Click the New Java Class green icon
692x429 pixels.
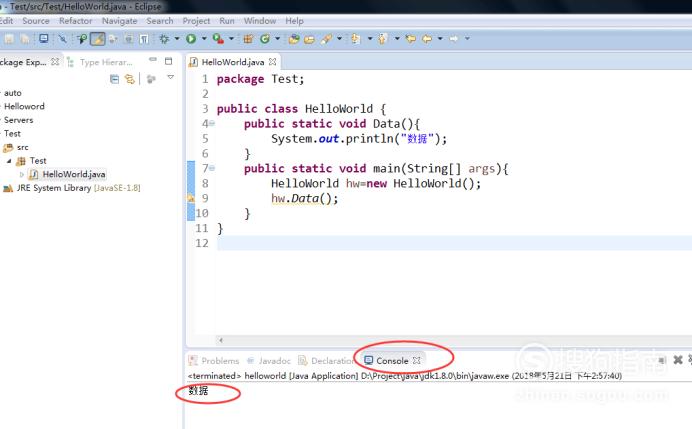(265, 39)
